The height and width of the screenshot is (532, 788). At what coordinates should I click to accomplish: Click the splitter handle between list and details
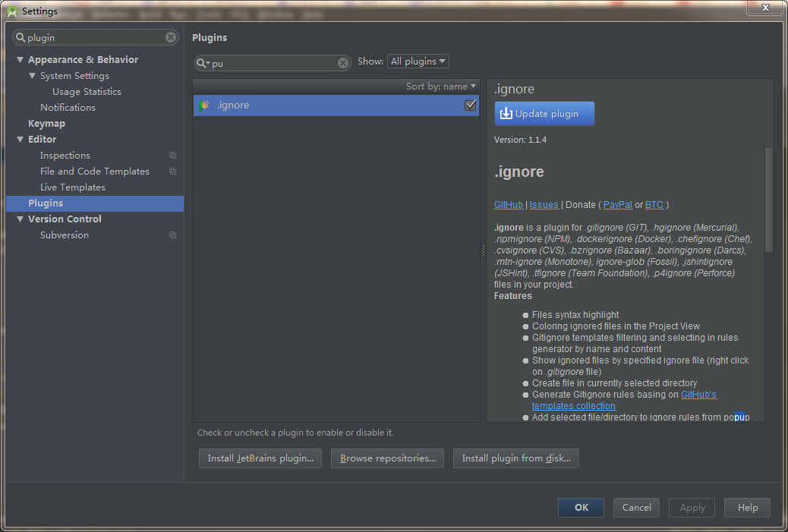[x=483, y=250]
